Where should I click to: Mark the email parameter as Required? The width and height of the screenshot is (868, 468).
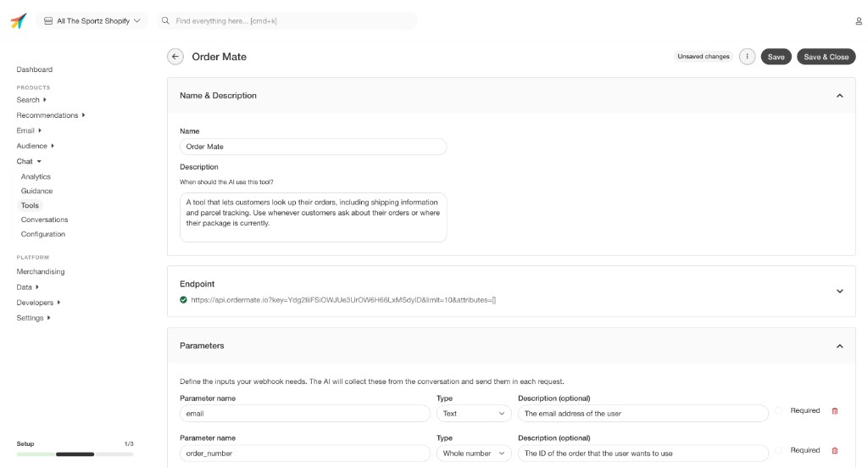point(779,411)
